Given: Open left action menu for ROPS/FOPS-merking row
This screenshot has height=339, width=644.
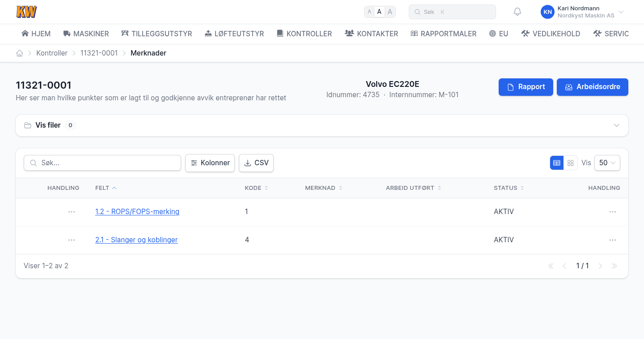Looking at the screenshot, I should point(72,212).
